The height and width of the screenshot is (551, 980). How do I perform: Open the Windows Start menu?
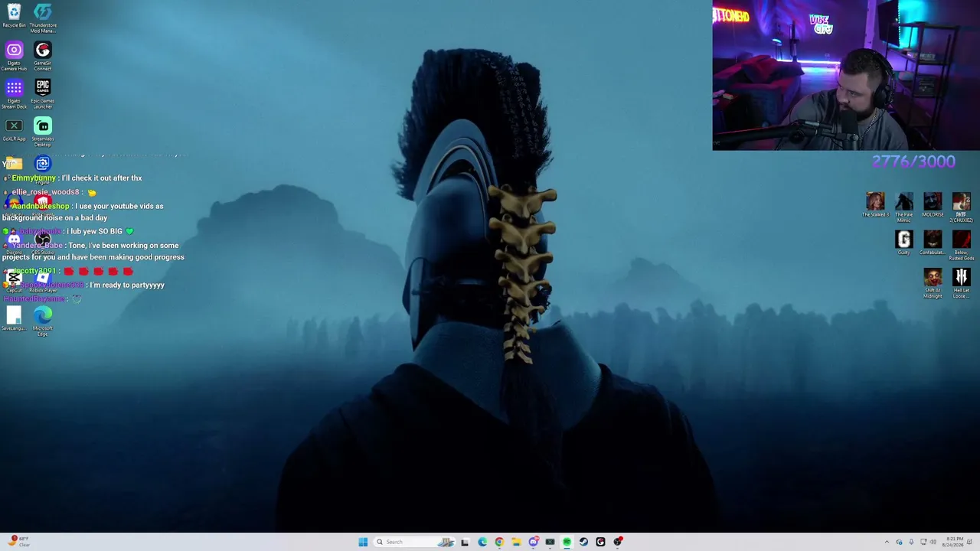[363, 542]
